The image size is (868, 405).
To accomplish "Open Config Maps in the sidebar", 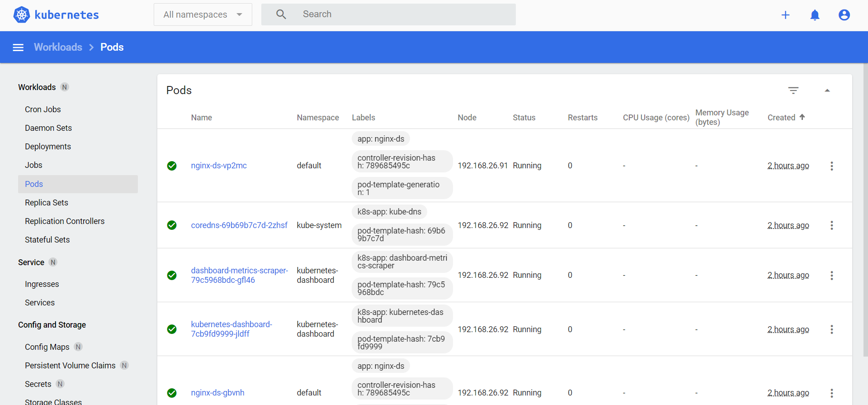I will click(x=47, y=347).
